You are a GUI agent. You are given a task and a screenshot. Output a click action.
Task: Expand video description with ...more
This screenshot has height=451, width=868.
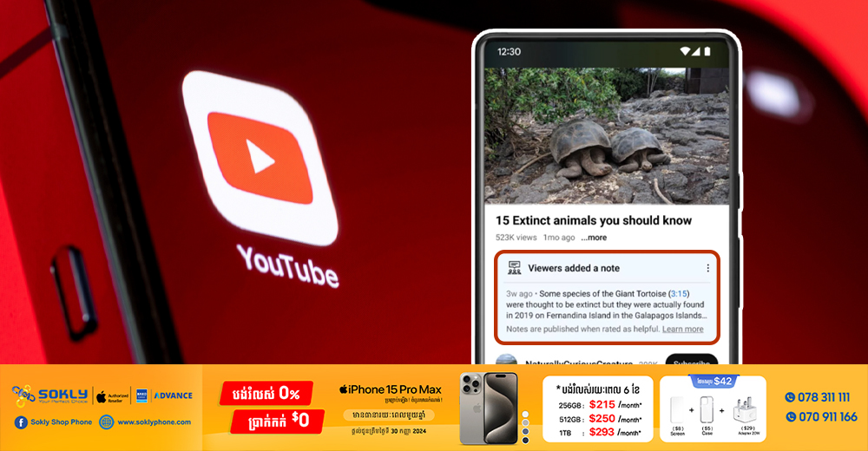[594, 238]
